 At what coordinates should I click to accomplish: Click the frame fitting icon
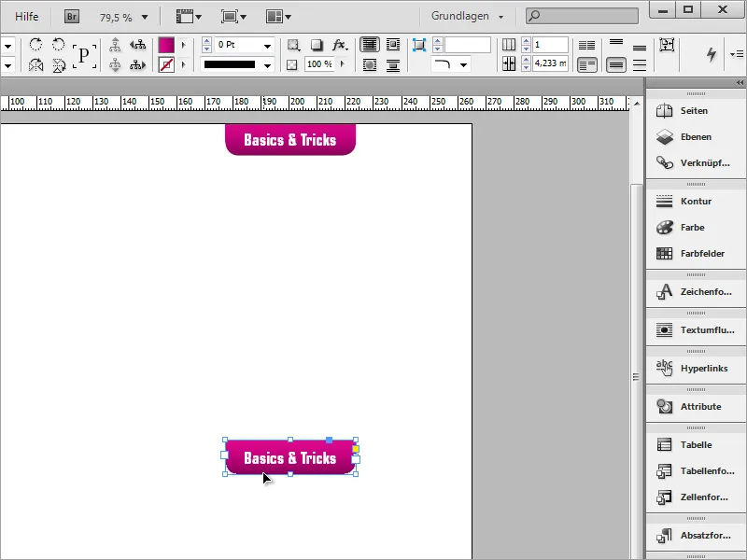(x=667, y=45)
